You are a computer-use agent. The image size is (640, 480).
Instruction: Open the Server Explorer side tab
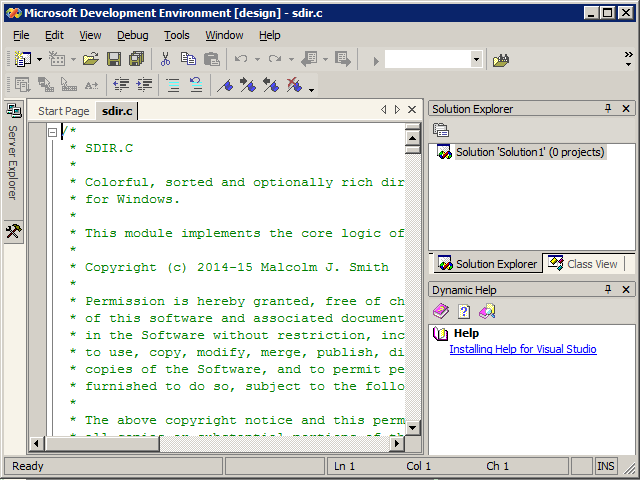pos(13,160)
